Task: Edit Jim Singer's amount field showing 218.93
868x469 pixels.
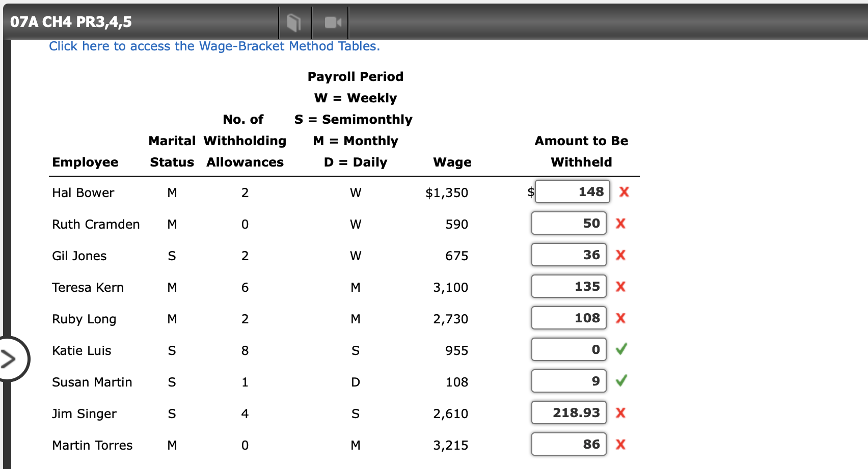Action: [x=568, y=412]
